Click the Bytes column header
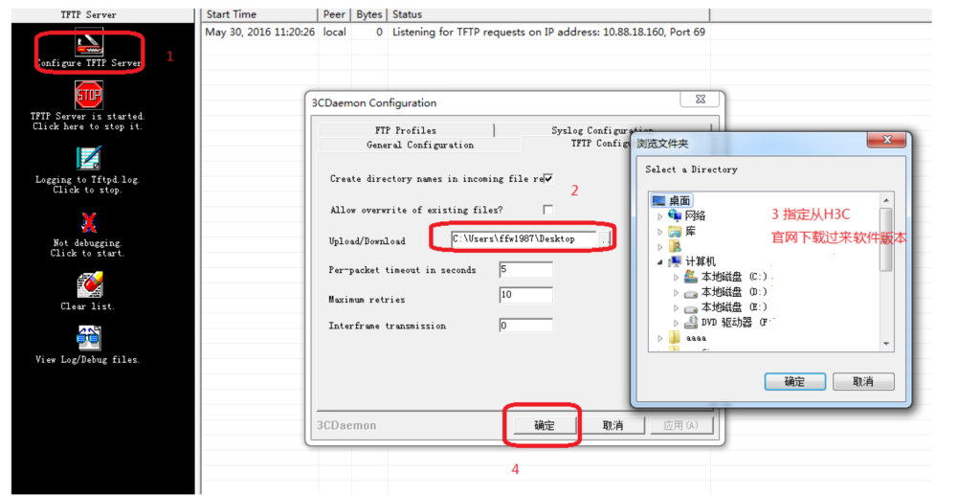 click(x=368, y=14)
